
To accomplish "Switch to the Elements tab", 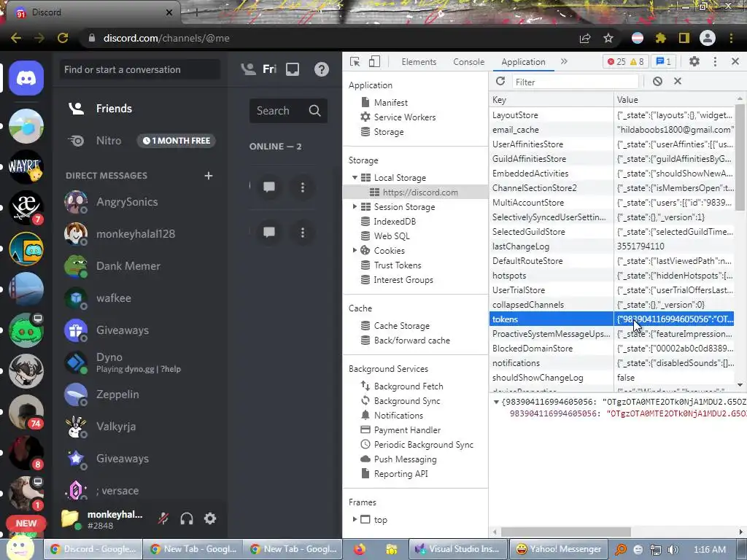I will pos(419,62).
